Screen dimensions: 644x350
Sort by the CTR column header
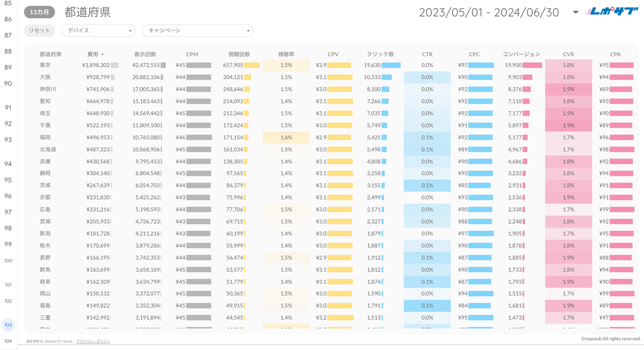(x=427, y=54)
